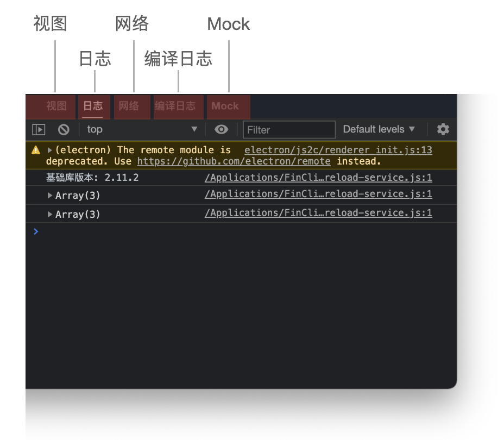Click the yellow warning triangle icon
Screen dimensions: 504x440
point(36,150)
